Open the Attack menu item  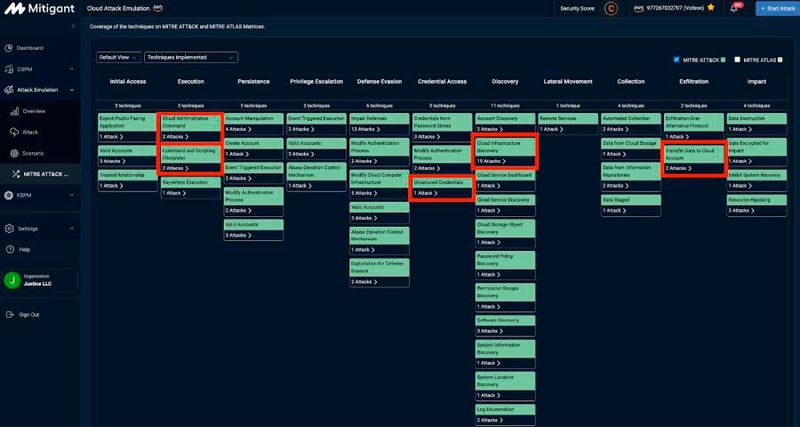pyautogui.click(x=30, y=132)
